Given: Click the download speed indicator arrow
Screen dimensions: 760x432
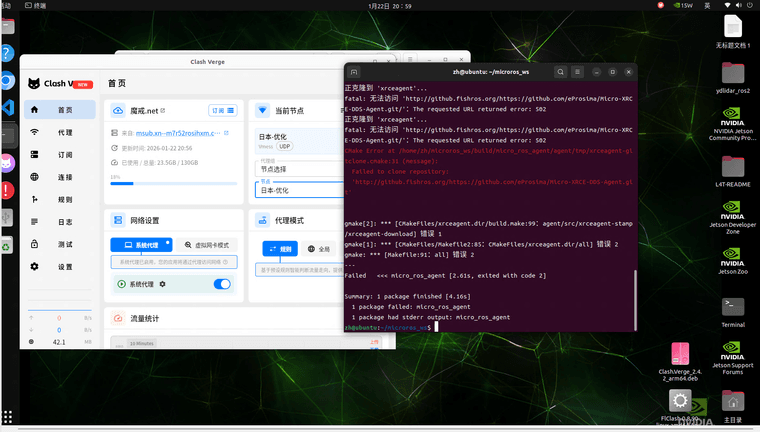Looking at the screenshot, I should [32, 330].
